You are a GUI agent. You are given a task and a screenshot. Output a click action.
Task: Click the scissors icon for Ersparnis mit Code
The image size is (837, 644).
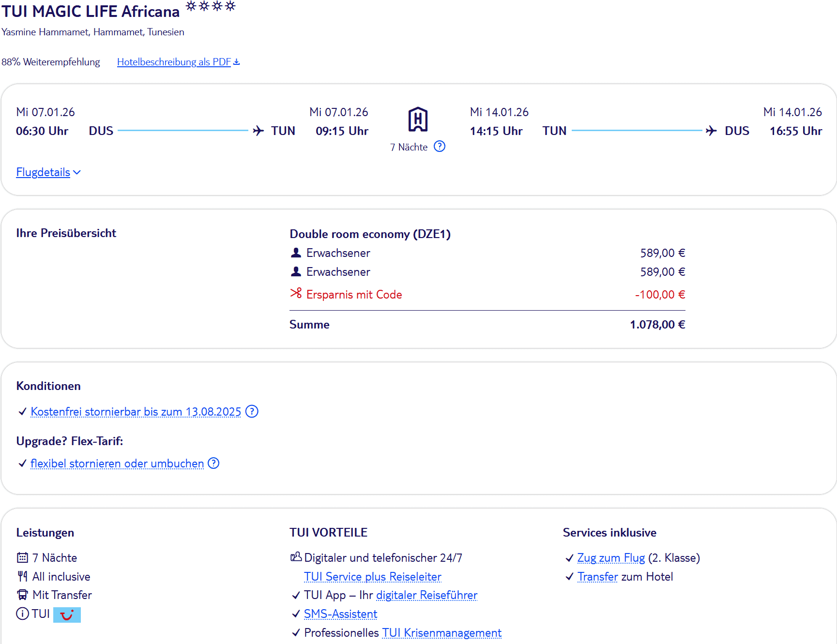tap(296, 294)
